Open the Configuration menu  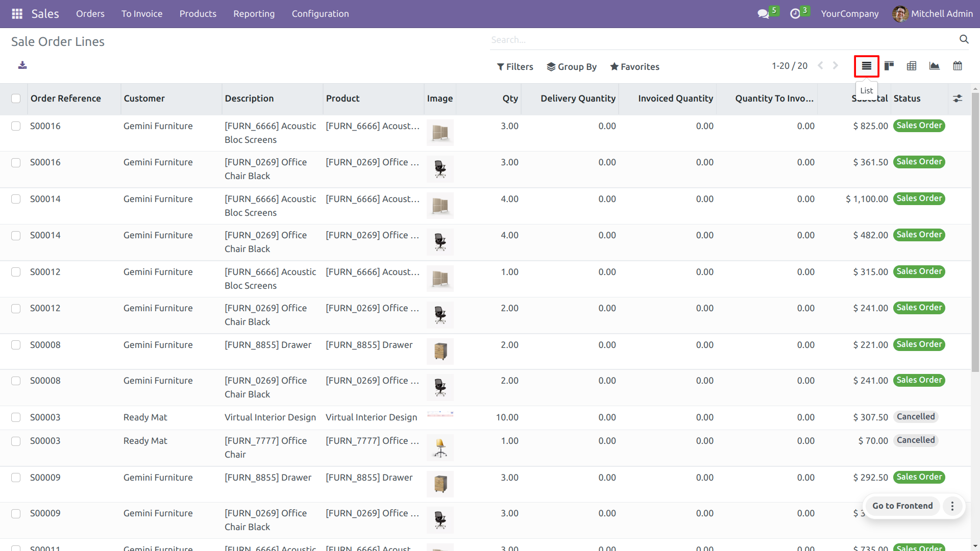pyautogui.click(x=320, y=14)
